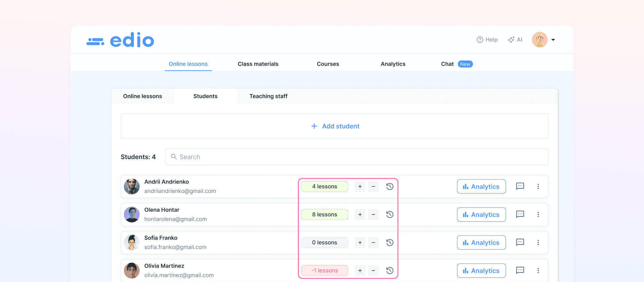Open the AI assistant
Screen dimensions: 644x282
click(515, 40)
